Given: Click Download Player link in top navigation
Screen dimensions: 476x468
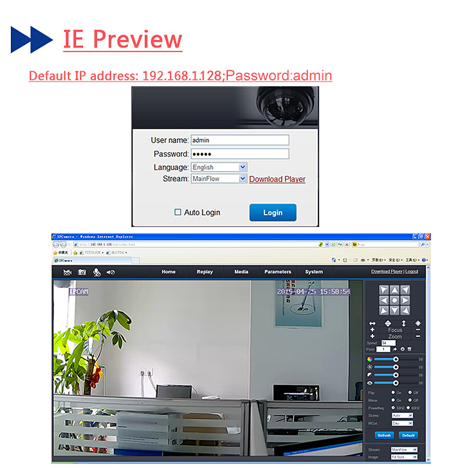Looking at the screenshot, I should pos(387,271).
